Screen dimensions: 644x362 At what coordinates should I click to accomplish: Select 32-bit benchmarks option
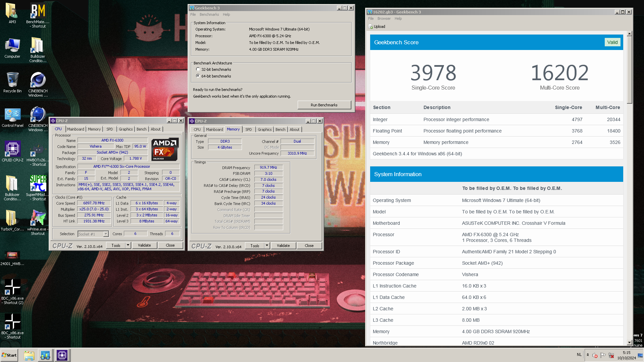coord(214,69)
